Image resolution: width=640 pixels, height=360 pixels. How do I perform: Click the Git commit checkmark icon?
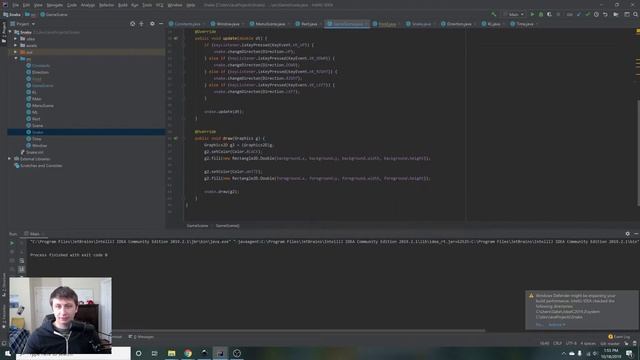pyautogui.click(x=587, y=14)
